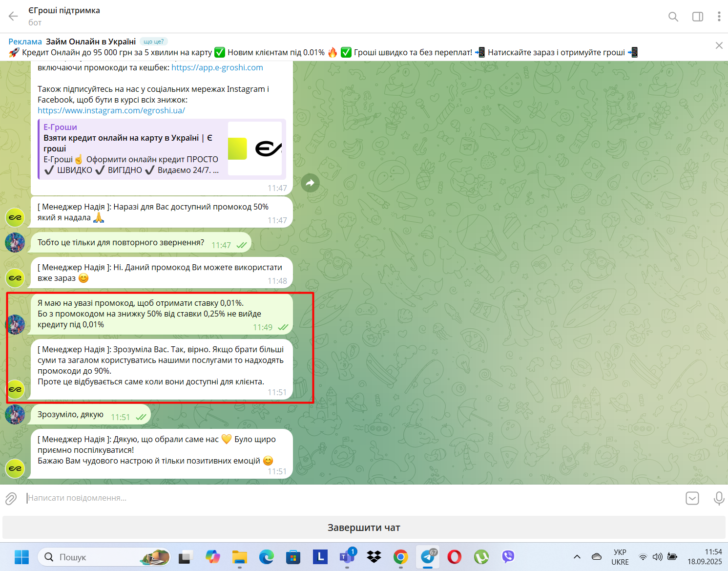Open the Windows Start menu

pyautogui.click(x=21, y=557)
